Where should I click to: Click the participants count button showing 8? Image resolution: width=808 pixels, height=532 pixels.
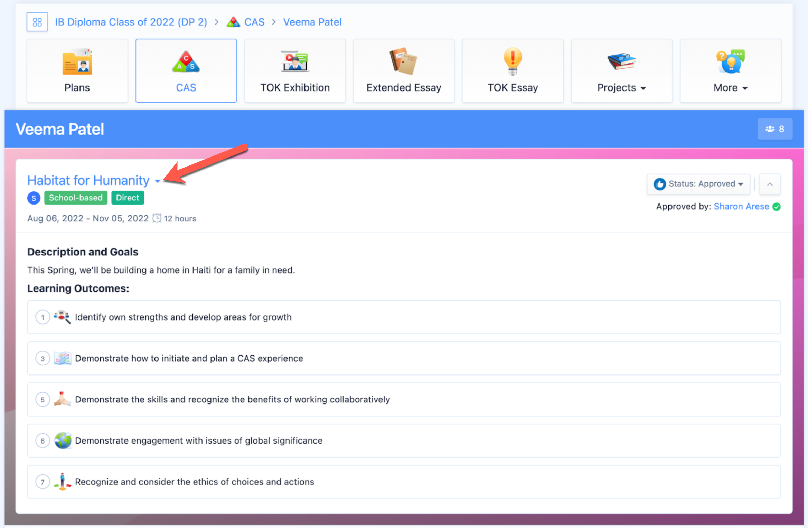click(775, 129)
